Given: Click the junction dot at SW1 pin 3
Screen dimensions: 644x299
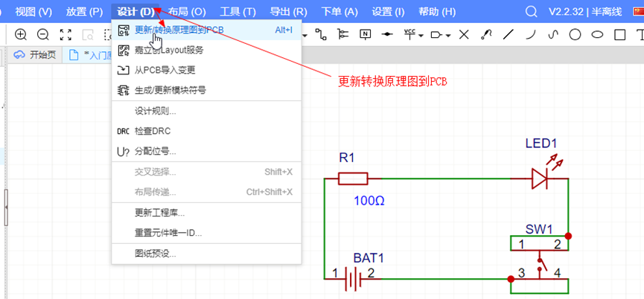Looking at the screenshot, I should point(511,279).
